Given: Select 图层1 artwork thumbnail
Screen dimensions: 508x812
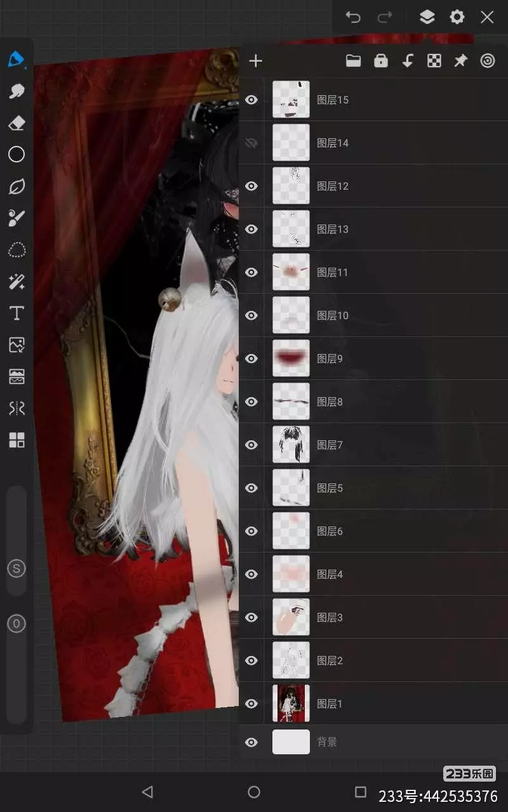Looking at the screenshot, I should [291, 704].
